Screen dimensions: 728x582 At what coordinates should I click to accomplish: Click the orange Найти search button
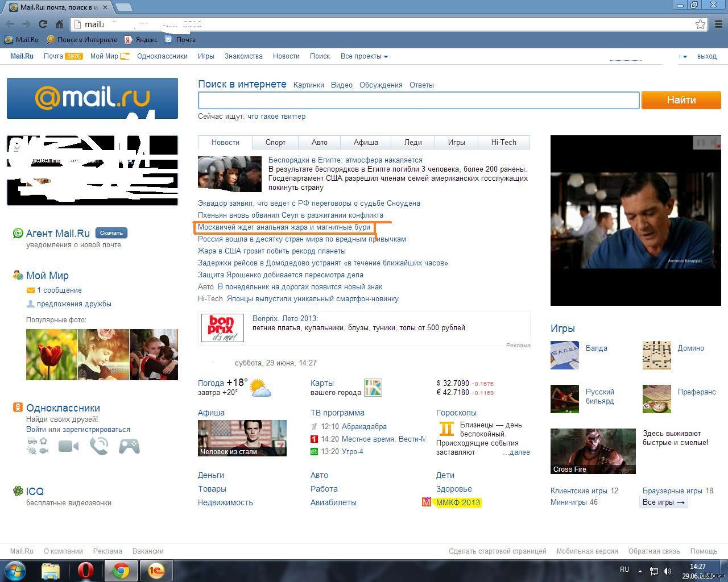coord(681,100)
